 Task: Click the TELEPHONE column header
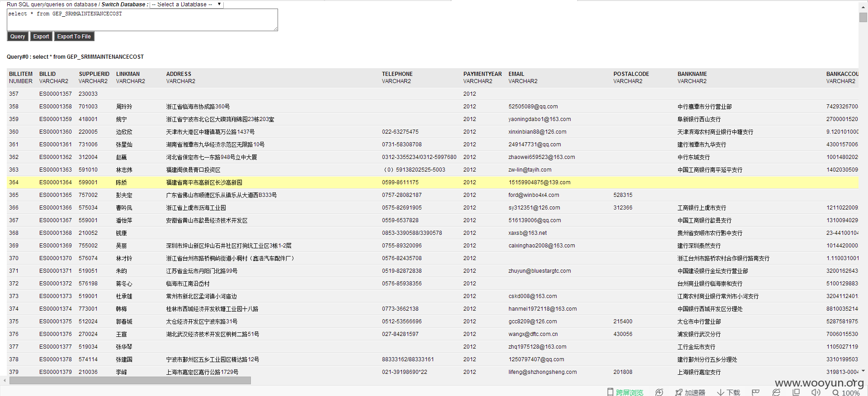[x=397, y=74]
